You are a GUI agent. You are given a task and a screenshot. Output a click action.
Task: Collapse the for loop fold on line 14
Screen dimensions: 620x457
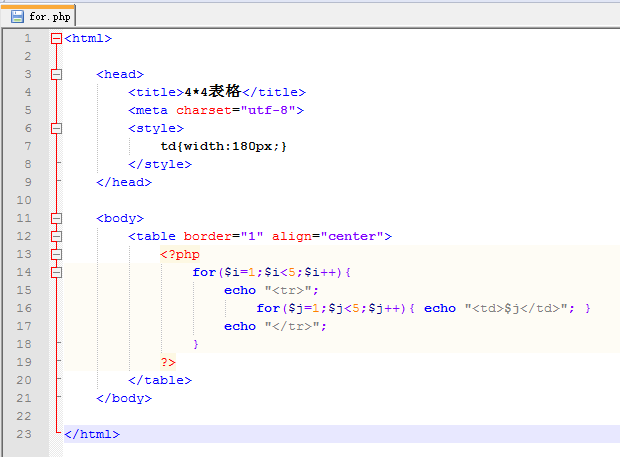pyautogui.click(x=57, y=272)
